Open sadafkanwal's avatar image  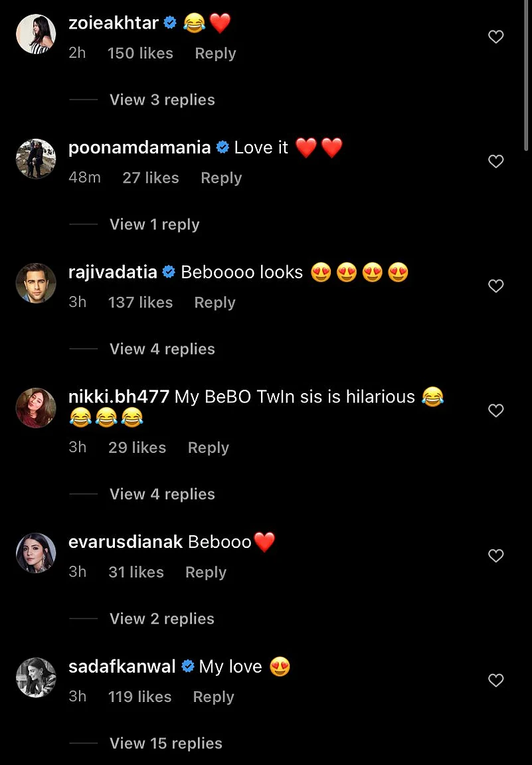coord(36,677)
